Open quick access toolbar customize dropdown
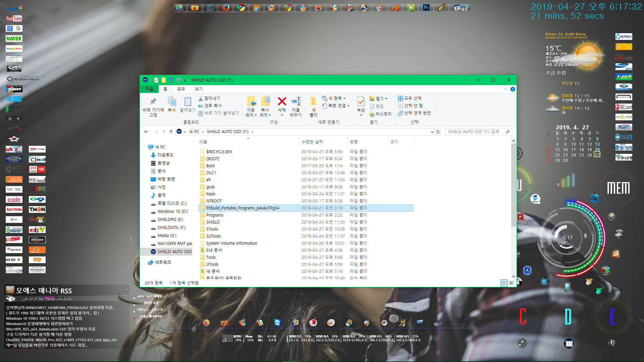This screenshot has width=644, height=362. click(x=184, y=80)
